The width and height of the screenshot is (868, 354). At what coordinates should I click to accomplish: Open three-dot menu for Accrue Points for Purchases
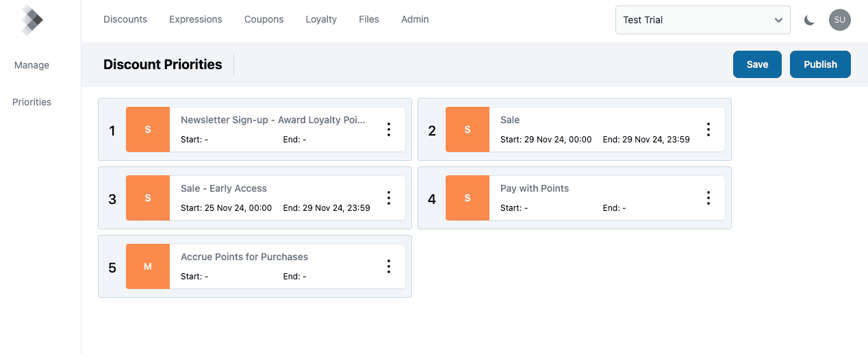[389, 266]
